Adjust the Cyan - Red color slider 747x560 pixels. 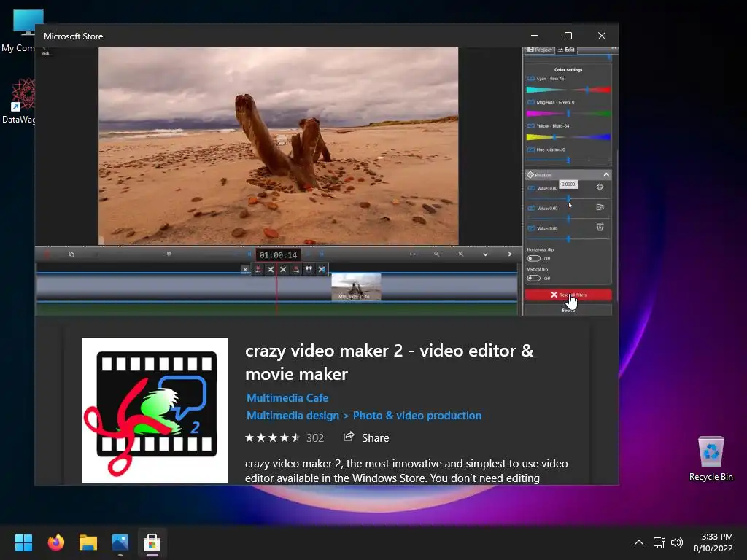coord(568,90)
